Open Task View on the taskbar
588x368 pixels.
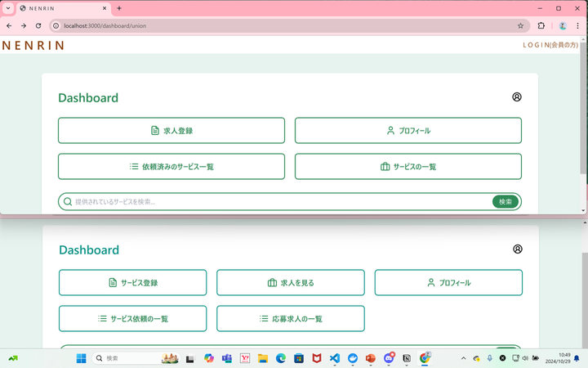(190, 358)
